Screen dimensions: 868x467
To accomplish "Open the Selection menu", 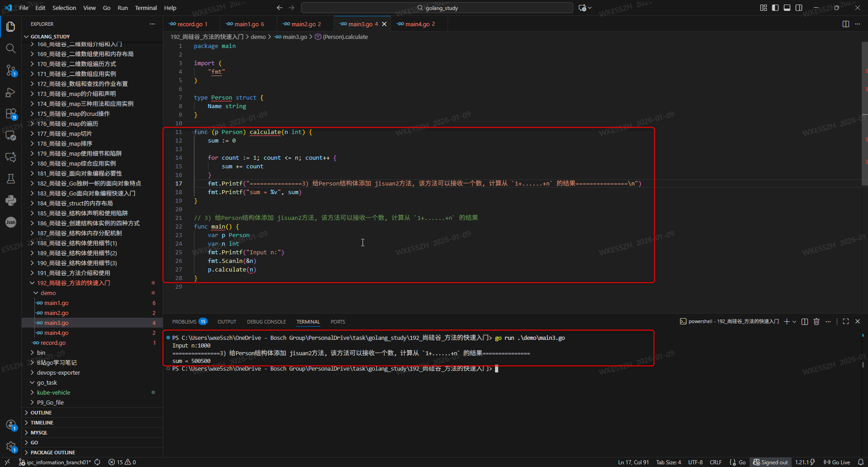I will (x=64, y=8).
